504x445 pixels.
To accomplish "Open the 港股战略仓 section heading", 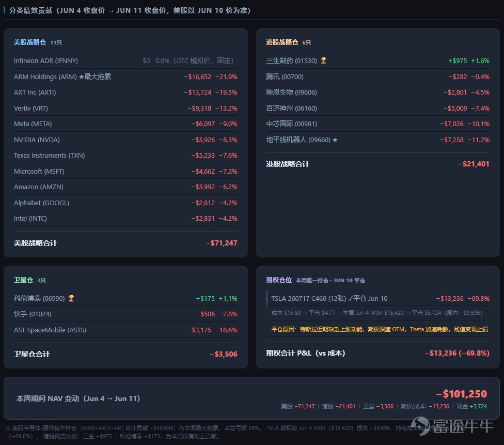I will click(x=282, y=42).
